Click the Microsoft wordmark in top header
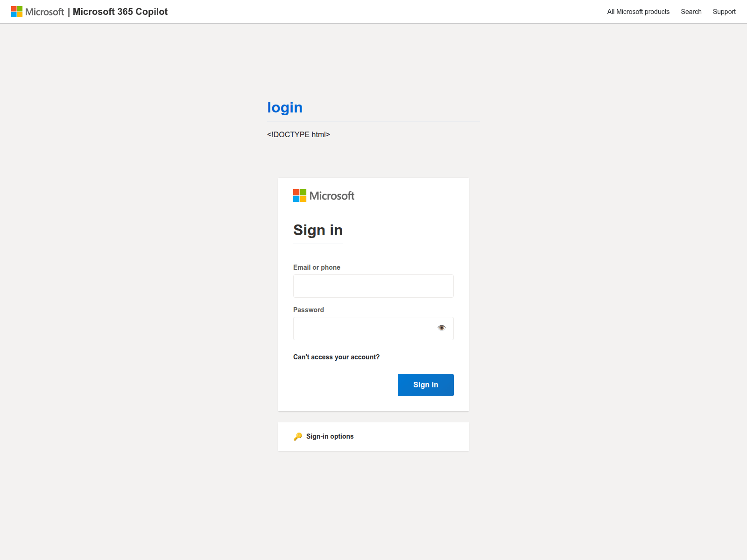The height and width of the screenshot is (560, 747). [45, 12]
